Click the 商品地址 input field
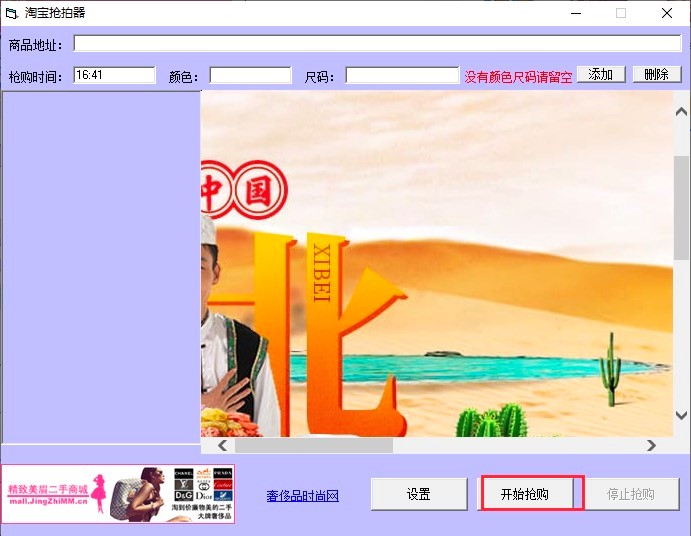 [x=378, y=43]
